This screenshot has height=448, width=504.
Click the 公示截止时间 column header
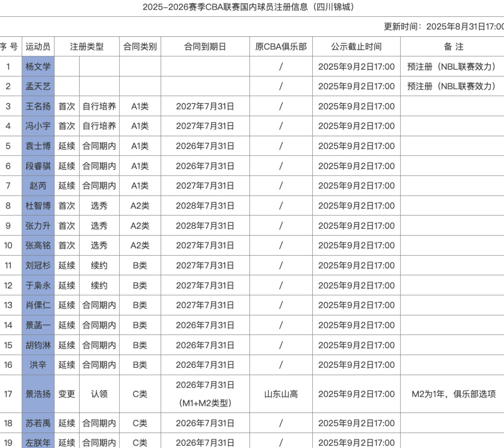tap(357, 47)
